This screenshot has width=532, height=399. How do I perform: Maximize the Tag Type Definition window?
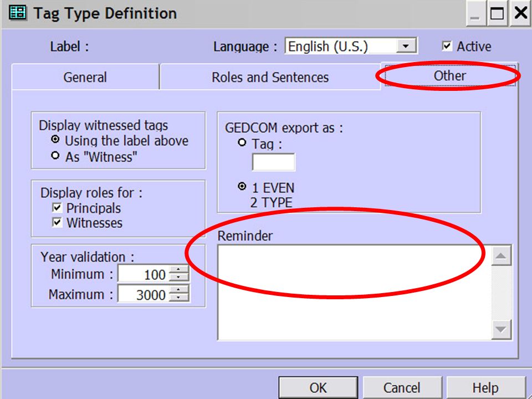497,14
